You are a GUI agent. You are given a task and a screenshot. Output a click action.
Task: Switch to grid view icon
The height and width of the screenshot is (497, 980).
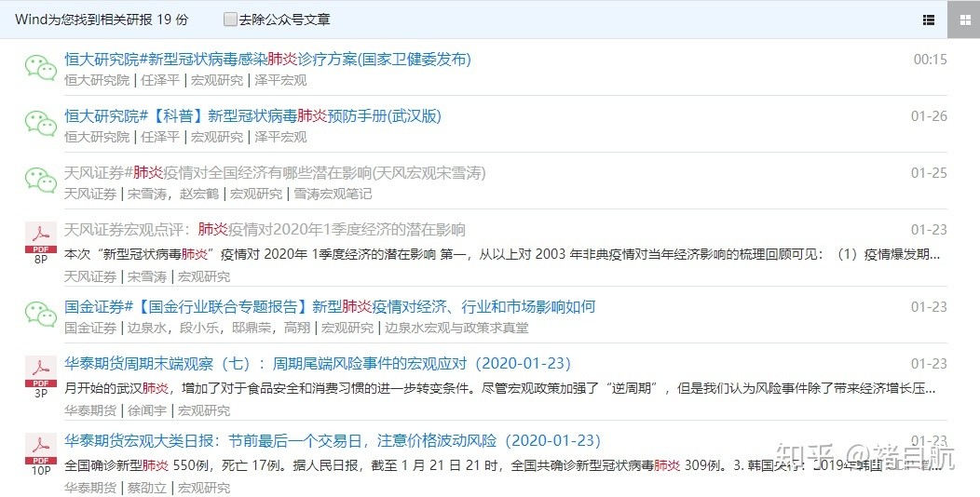click(964, 20)
